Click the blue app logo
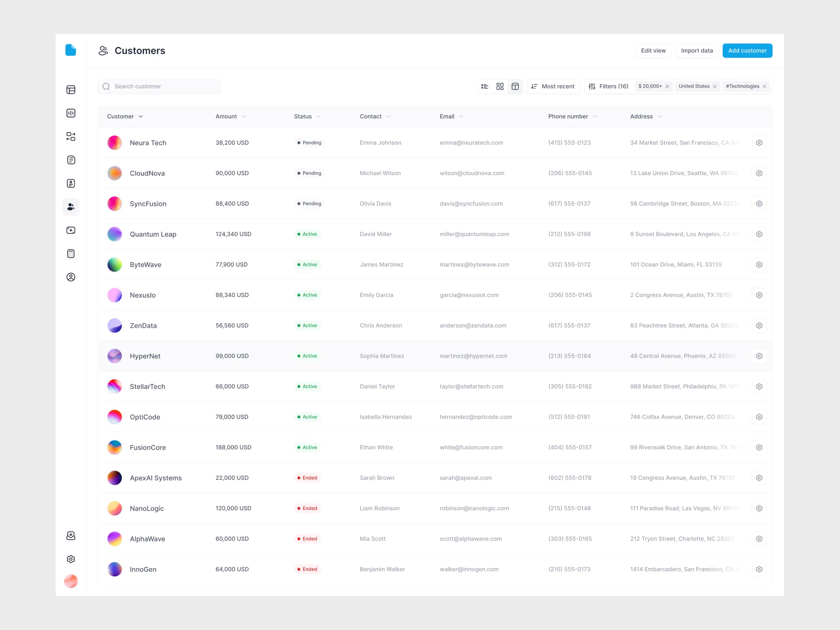 click(71, 50)
